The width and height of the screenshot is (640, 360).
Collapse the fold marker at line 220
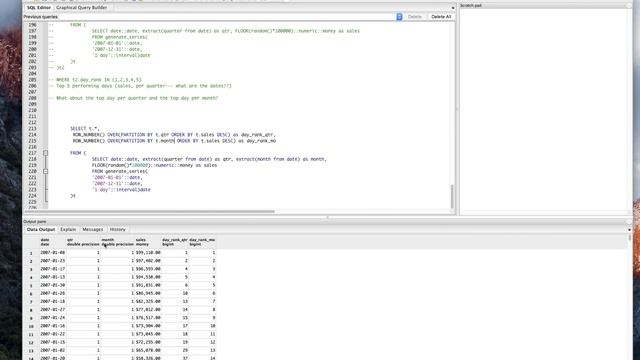point(45,171)
